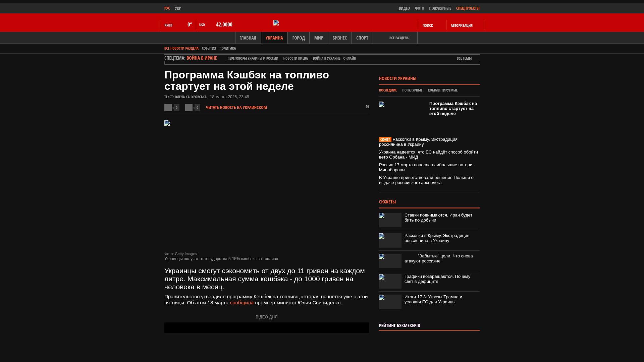This screenshot has height=362, width=644.
Task: Go to the Бизнес section
Action: pyautogui.click(x=339, y=38)
